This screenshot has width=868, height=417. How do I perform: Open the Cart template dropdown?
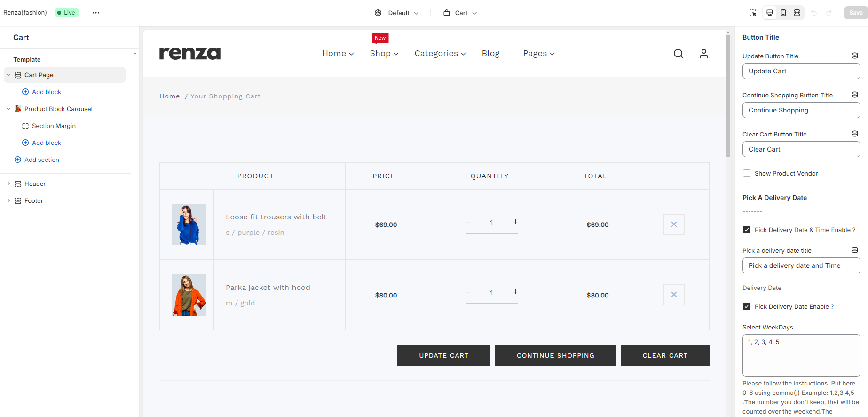point(460,13)
